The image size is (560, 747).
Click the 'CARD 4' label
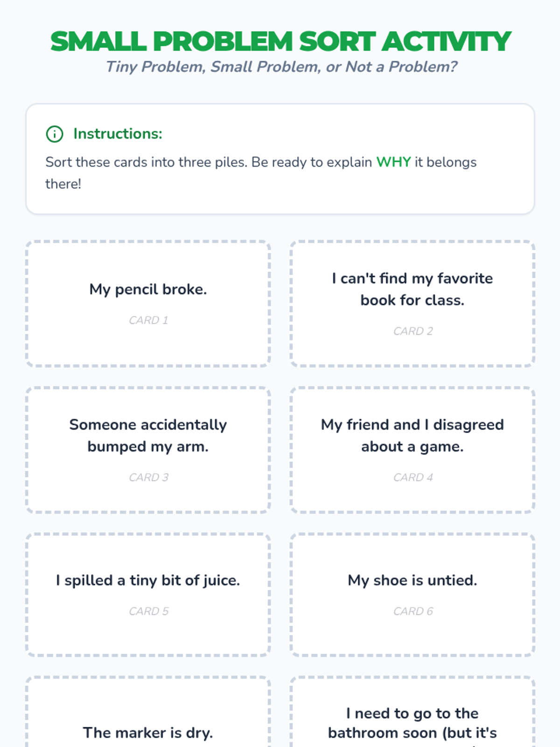[x=413, y=477]
